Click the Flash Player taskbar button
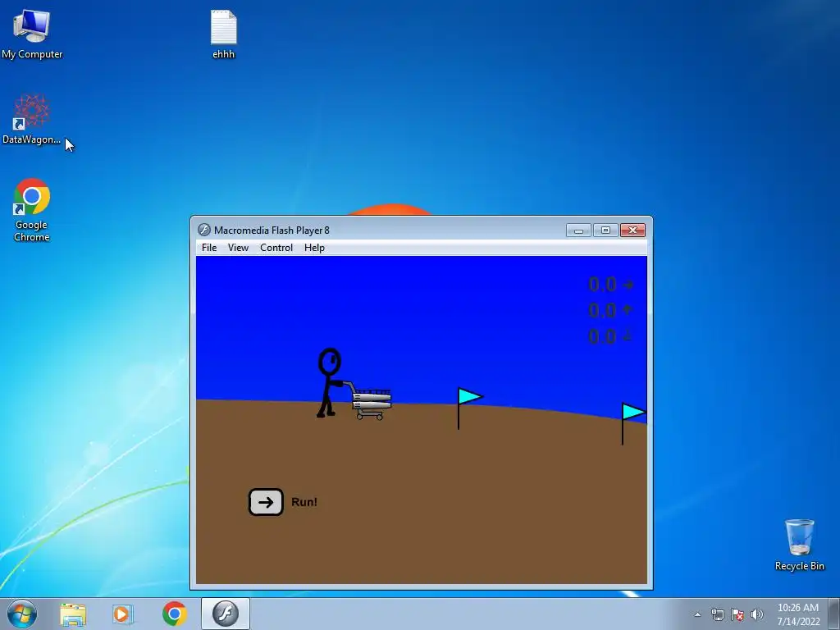 (225, 614)
